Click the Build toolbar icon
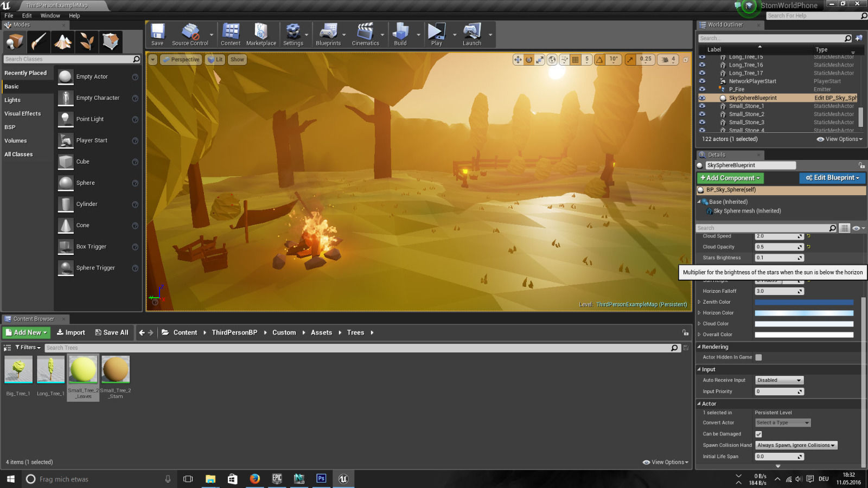868x488 pixels. [400, 35]
